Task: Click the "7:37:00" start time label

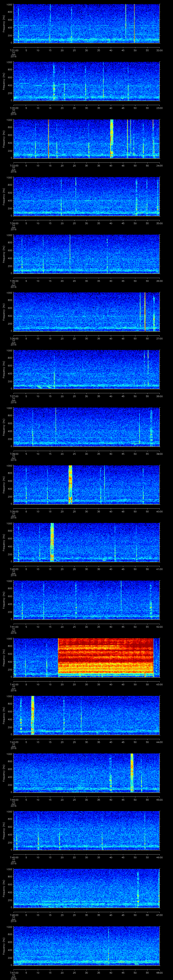Action: (14, 396)
